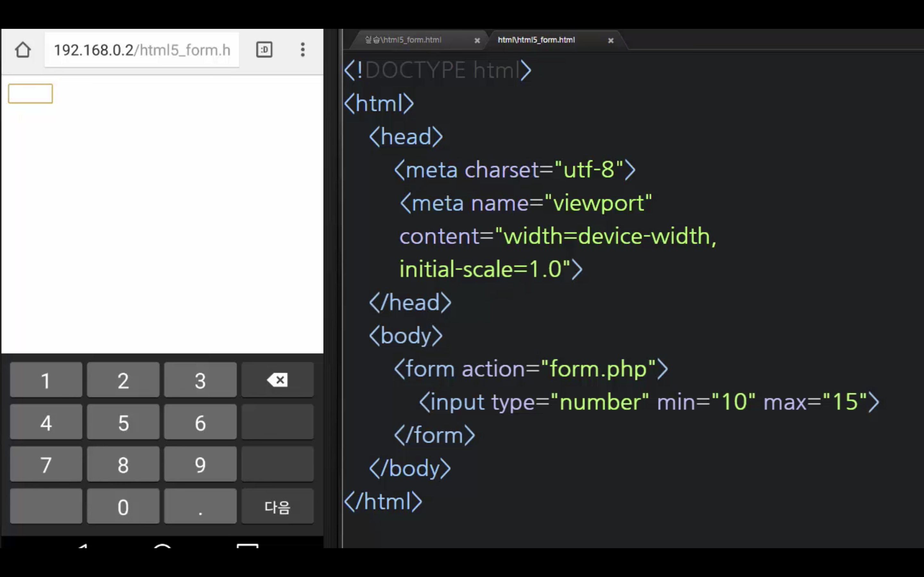Image resolution: width=924 pixels, height=577 pixels.
Task: Close the 실습\html5_form.html editor tab
Action: 477,40
